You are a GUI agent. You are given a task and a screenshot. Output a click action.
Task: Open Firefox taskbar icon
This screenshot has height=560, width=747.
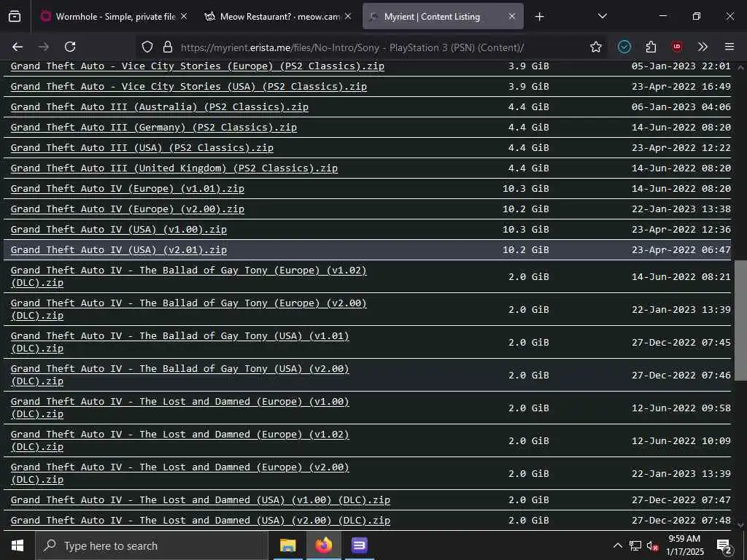323,545
